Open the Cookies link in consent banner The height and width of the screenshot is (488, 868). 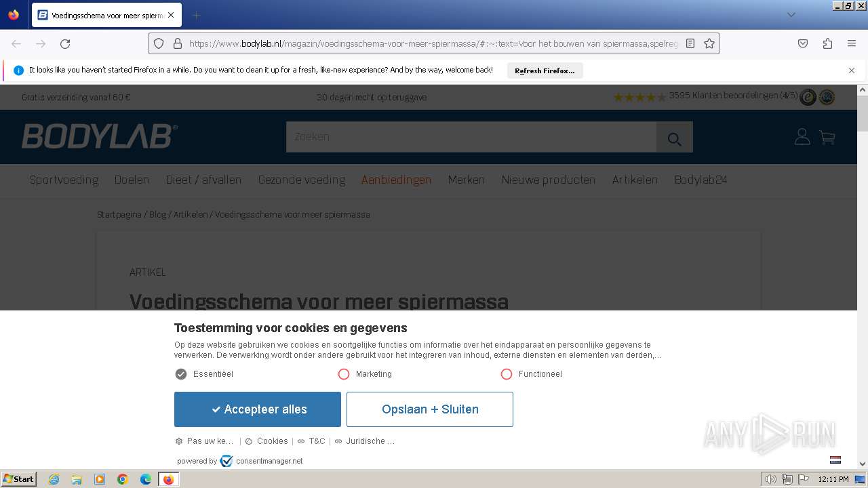(267, 441)
